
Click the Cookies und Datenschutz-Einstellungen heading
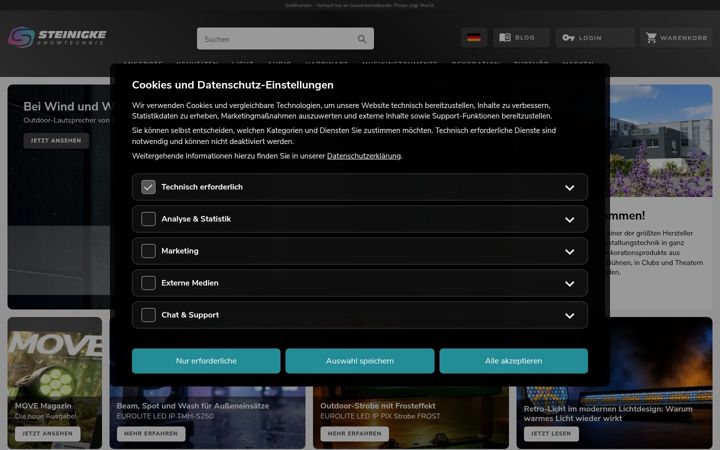coord(233,85)
